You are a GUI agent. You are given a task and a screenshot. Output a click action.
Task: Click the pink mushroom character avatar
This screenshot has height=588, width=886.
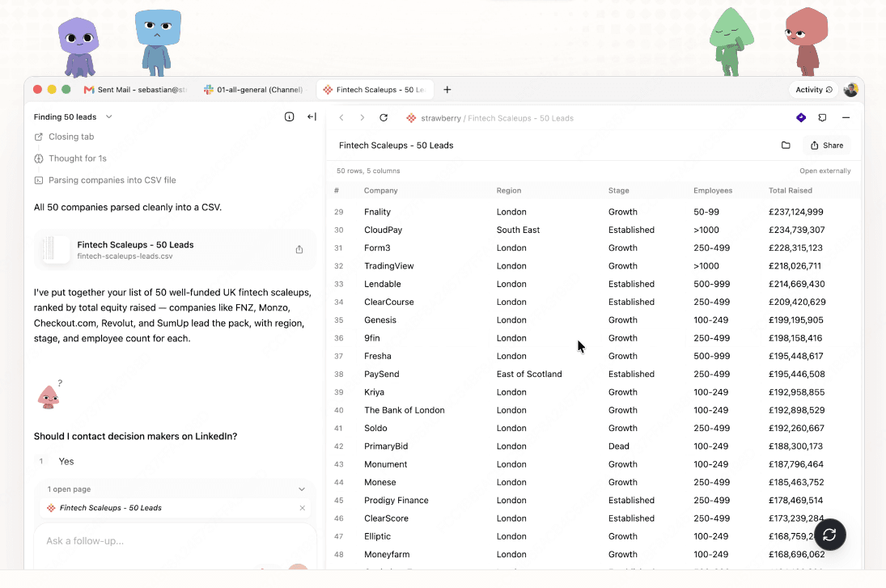click(x=49, y=396)
